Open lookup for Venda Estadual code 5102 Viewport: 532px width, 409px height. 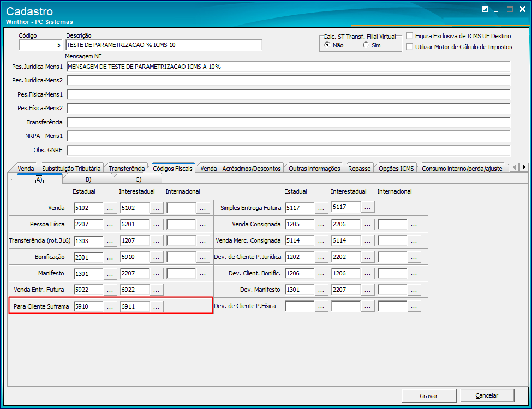click(x=110, y=208)
